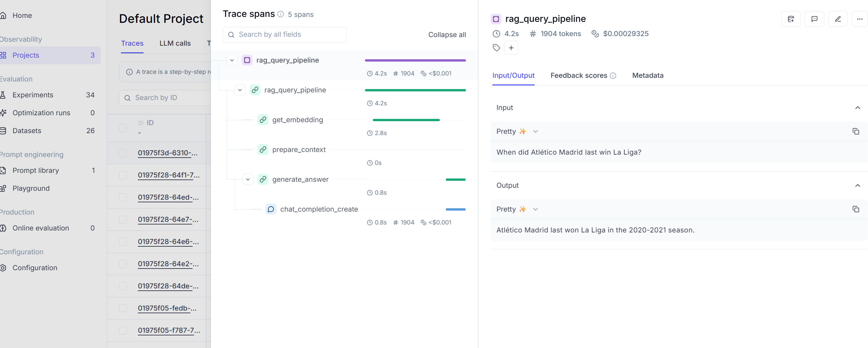
Task: Toggle the select-all checkbox in ID header
Action: coord(123,128)
